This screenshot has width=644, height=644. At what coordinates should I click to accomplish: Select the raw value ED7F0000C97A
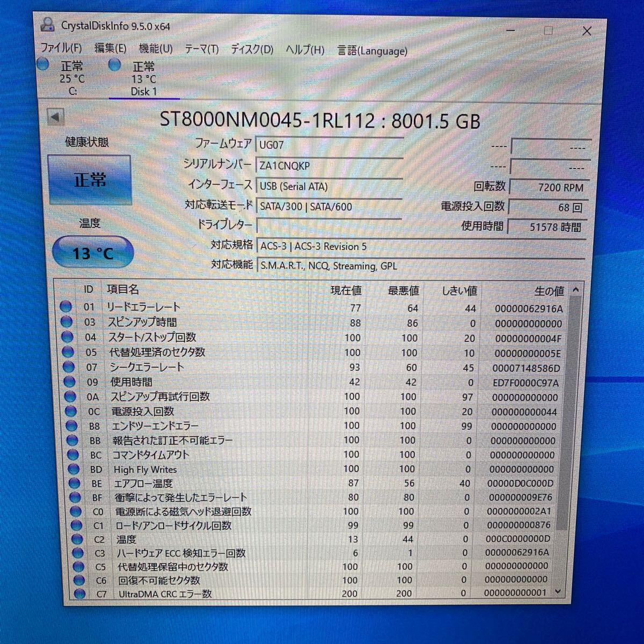pyautogui.click(x=525, y=383)
